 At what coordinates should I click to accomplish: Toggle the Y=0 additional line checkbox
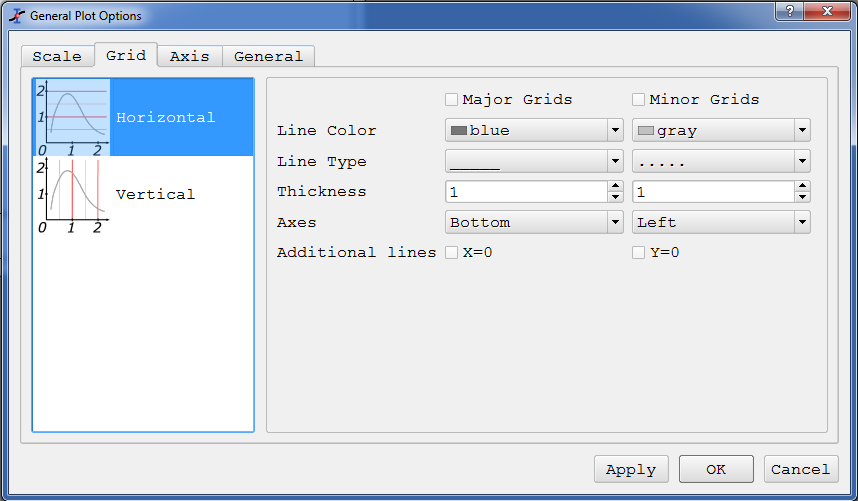639,252
